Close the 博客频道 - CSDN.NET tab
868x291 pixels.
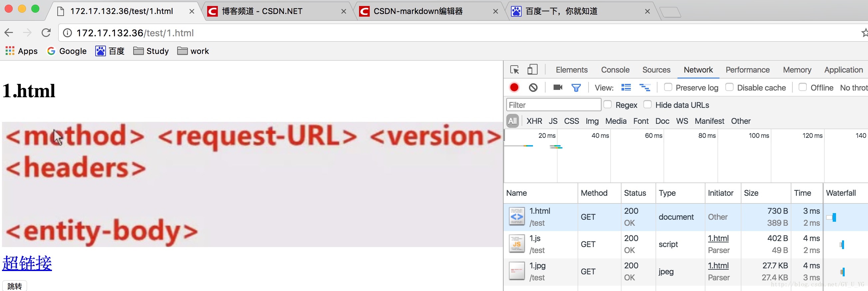[x=344, y=11]
